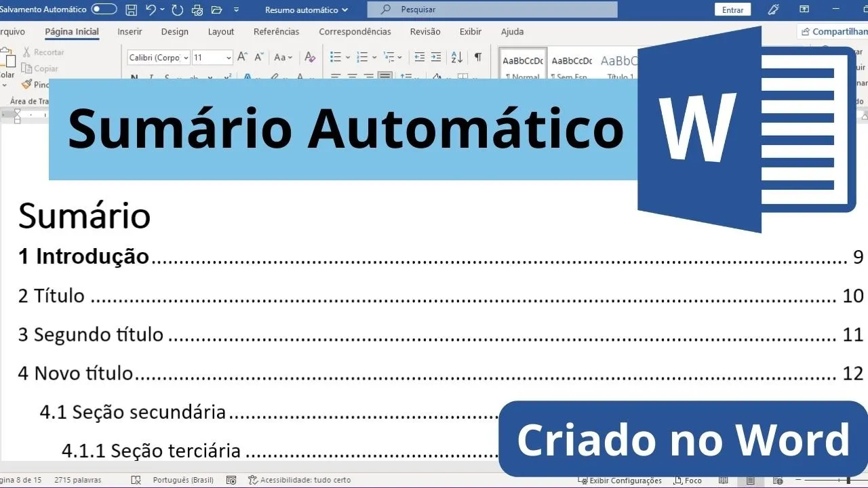Image resolution: width=868 pixels, height=488 pixels.
Task: Click the Copiar copy command
Action: click(40, 68)
